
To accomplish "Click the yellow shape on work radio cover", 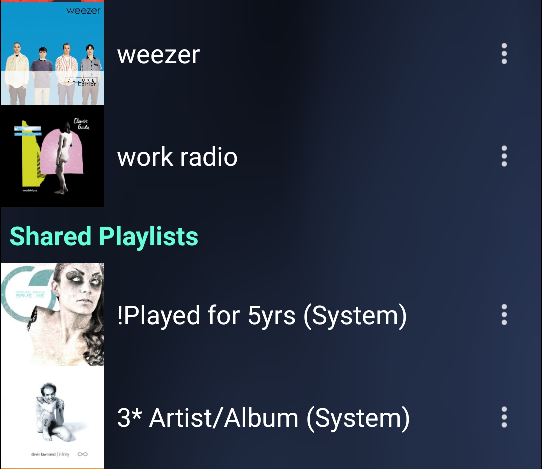I will [30, 159].
